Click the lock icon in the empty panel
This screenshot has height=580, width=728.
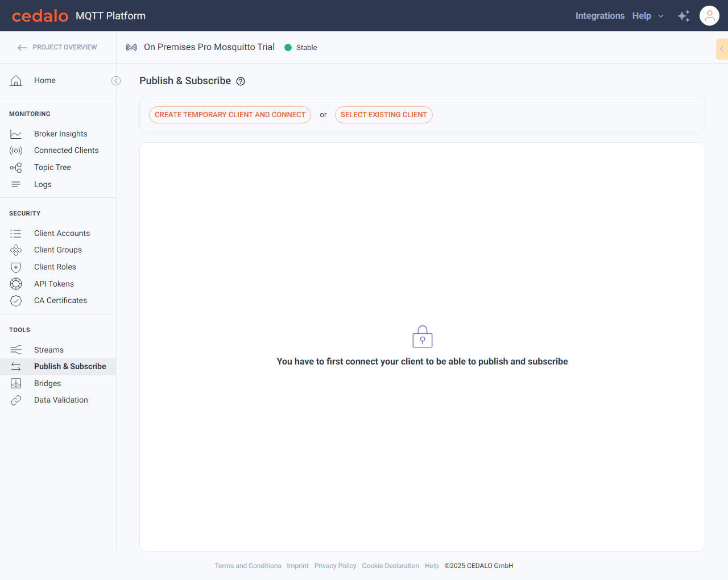(x=423, y=337)
